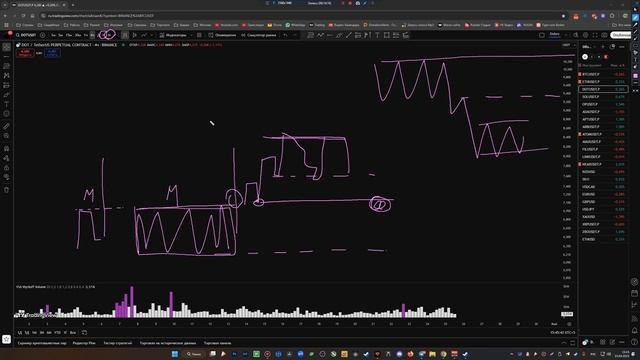Set date range to YTD
Screen dimensions: 640x360
(x=58, y=333)
